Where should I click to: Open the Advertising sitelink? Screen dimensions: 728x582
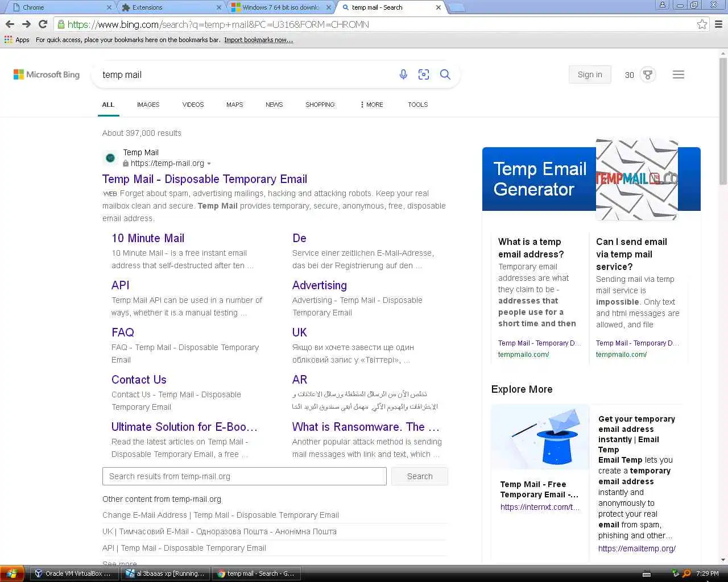click(x=320, y=285)
